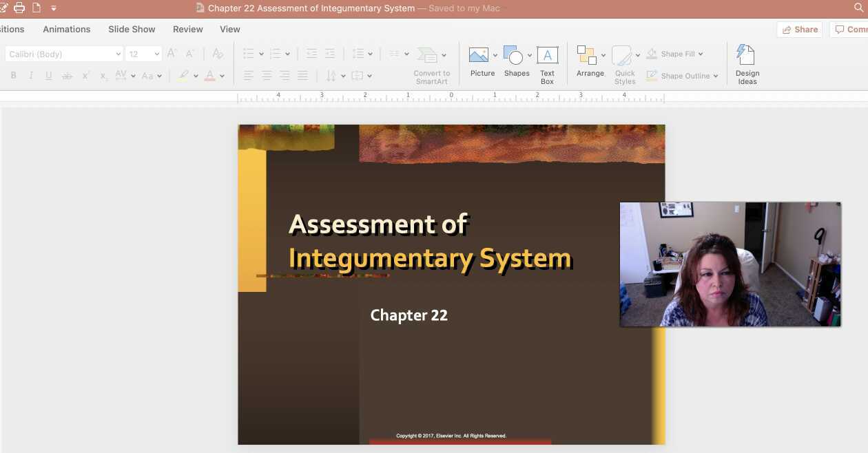
Task: Toggle Bold formatting
Action: coord(13,76)
